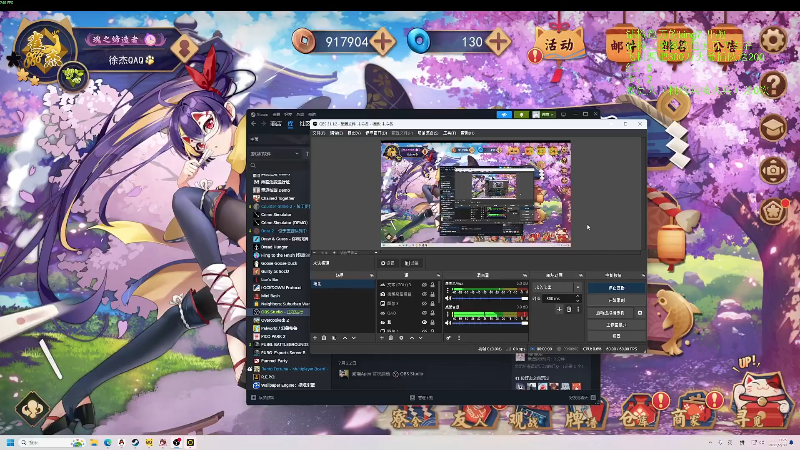Open OBS Tools menu
The image size is (800, 450).
pyautogui.click(x=449, y=133)
